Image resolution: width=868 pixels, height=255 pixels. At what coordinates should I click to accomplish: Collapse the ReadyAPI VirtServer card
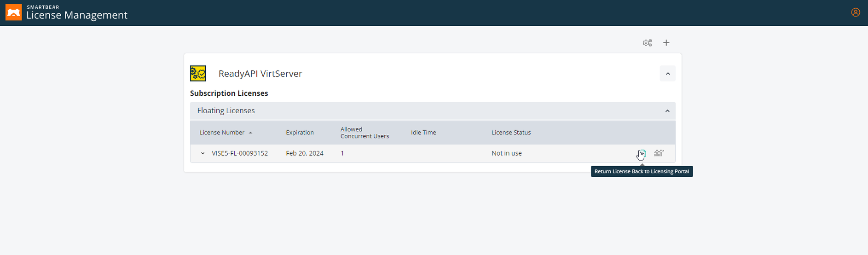point(667,74)
